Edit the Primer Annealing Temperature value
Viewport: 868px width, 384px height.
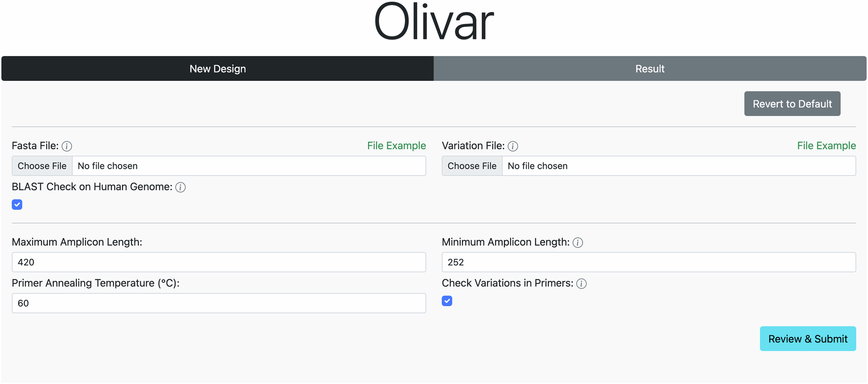(x=218, y=303)
